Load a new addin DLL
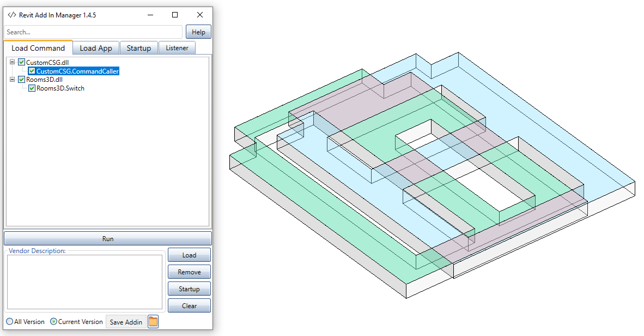 [189, 255]
